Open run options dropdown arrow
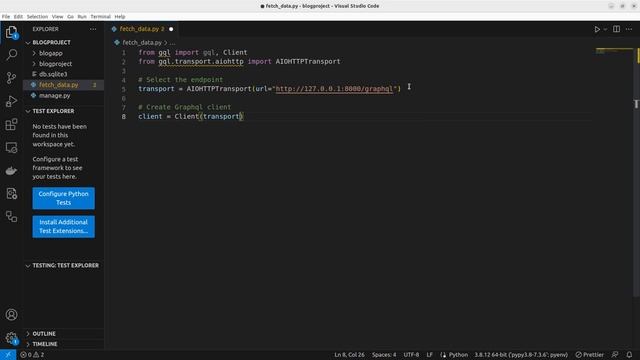 click(x=605, y=29)
